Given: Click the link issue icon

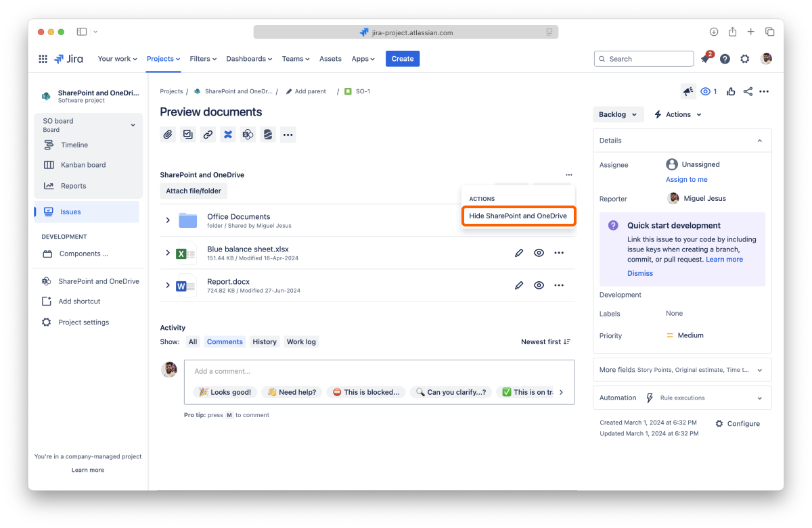Looking at the screenshot, I should coord(208,135).
